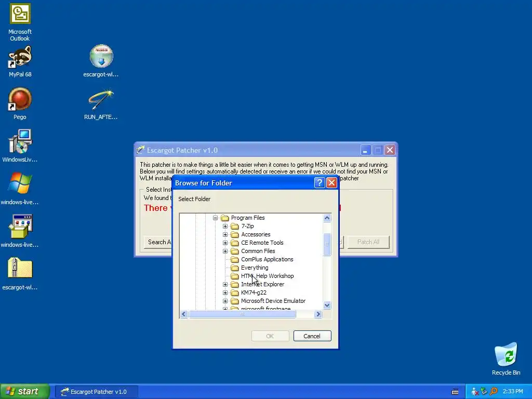532x399 pixels.
Task: Click the folder tree scroll up arrow
Action: 327,218
